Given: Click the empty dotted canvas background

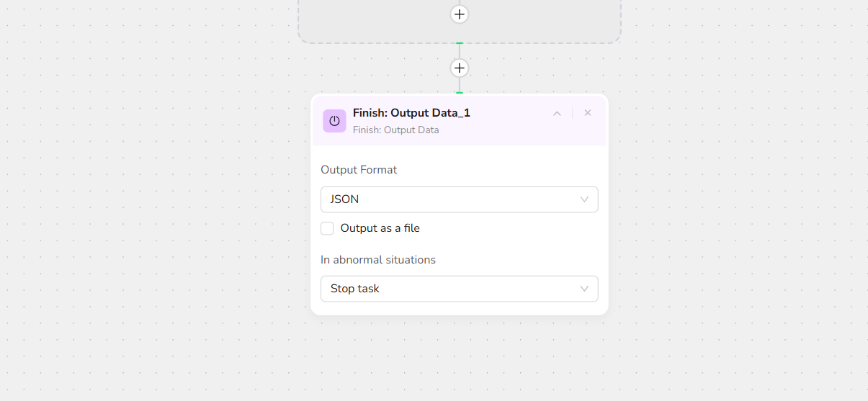Looking at the screenshot, I should [720, 216].
